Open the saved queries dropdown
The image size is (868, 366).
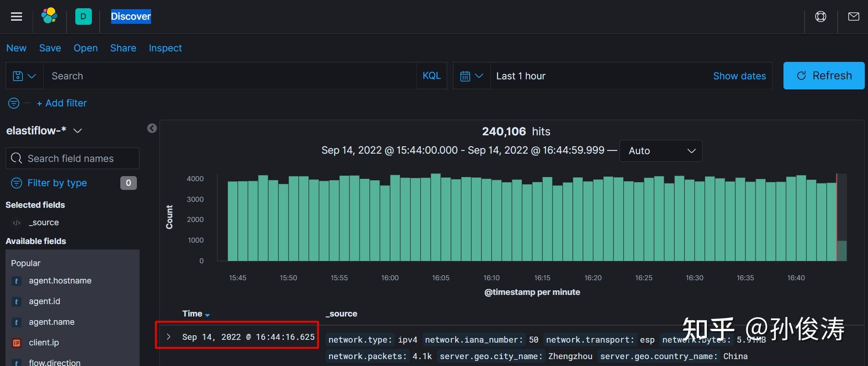coord(24,76)
